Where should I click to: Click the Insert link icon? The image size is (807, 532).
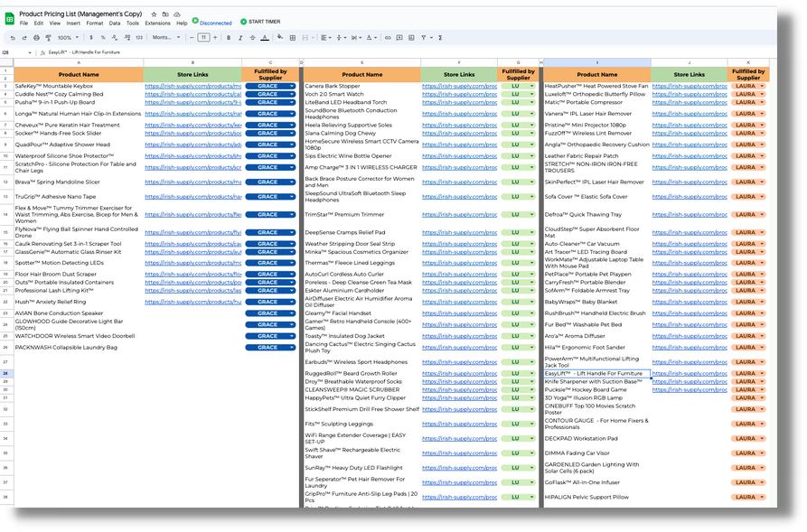click(388, 38)
